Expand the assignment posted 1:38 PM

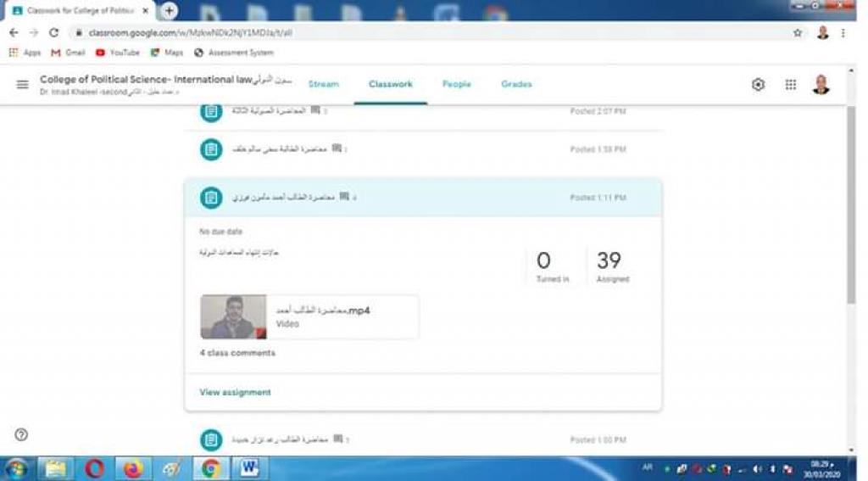(422, 149)
